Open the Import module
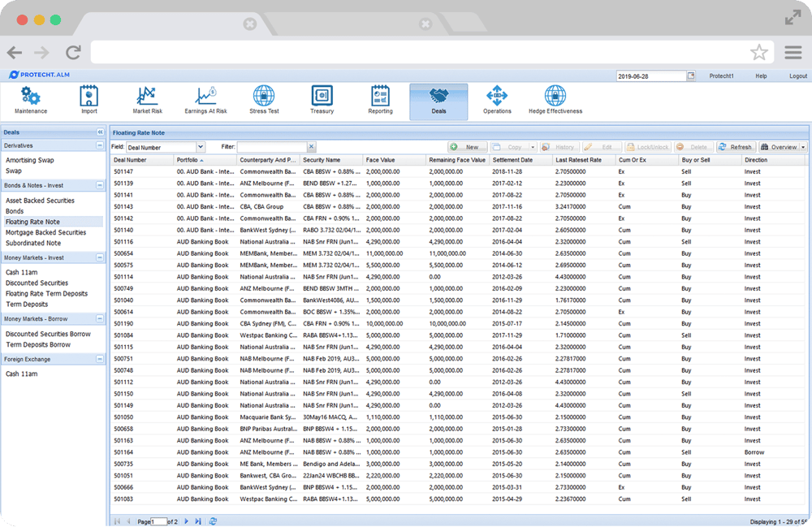812x527 pixels. pyautogui.click(x=89, y=97)
